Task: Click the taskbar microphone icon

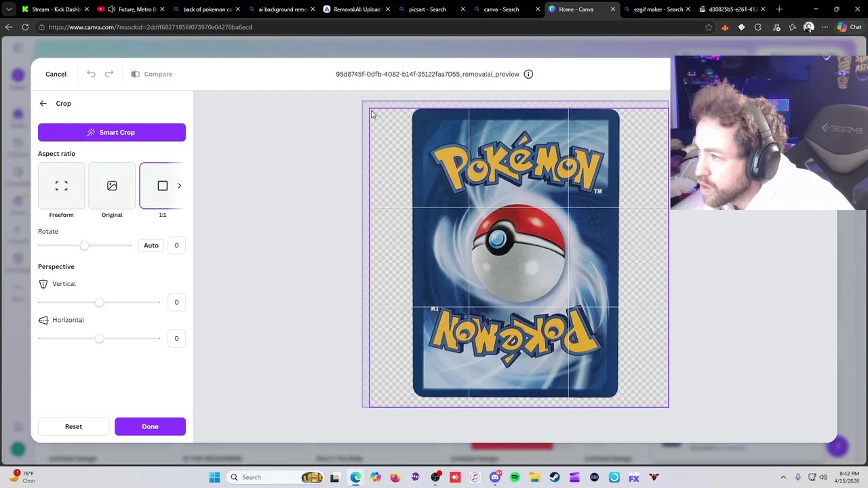Action: click(x=797, y=477)
